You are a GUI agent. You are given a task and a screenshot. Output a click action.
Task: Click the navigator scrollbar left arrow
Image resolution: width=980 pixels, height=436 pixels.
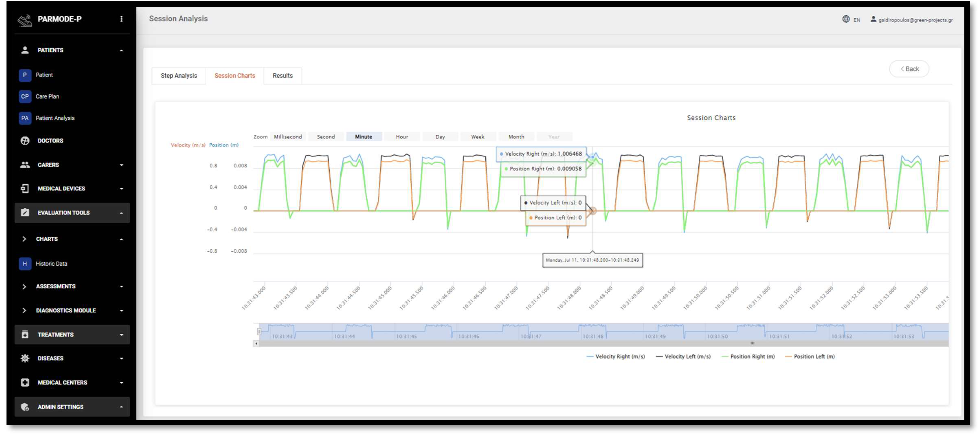(256, 344)
